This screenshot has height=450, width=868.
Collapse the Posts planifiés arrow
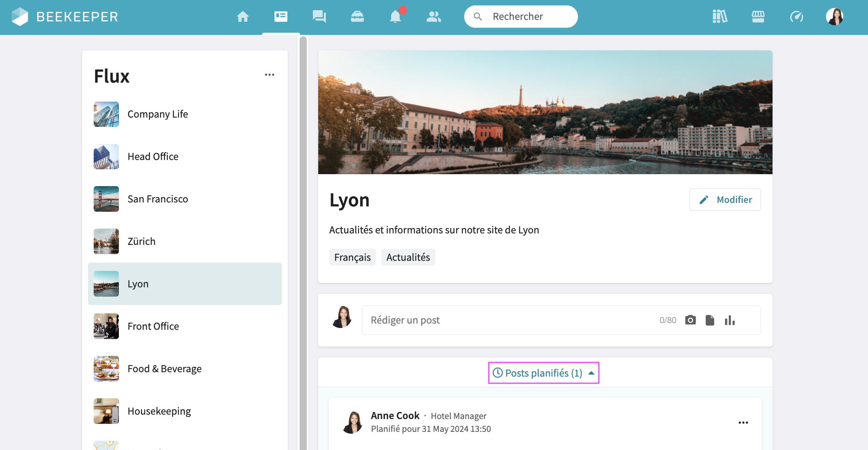(x=591, y=373)
